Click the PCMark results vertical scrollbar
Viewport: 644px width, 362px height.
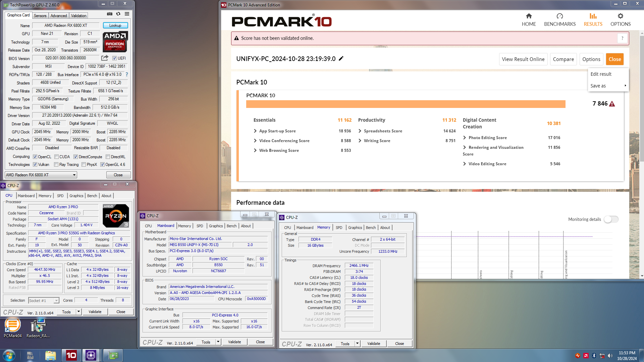[x=642, y=154]
